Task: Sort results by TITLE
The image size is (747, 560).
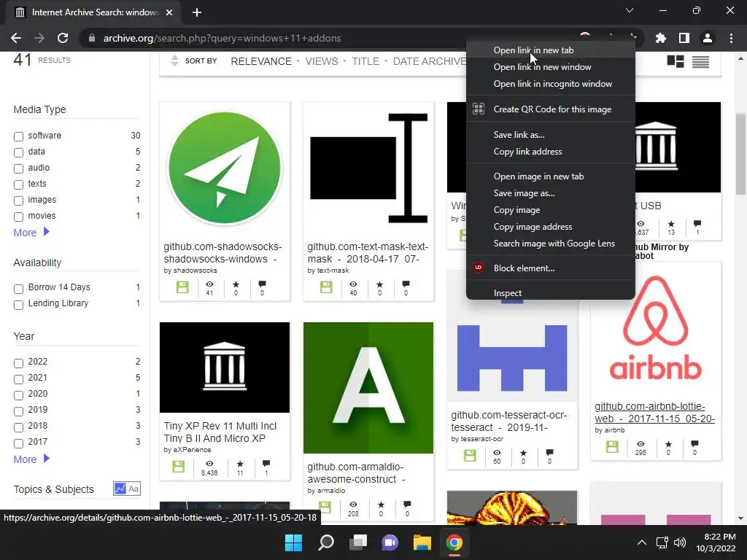Action: coord(365,61)
